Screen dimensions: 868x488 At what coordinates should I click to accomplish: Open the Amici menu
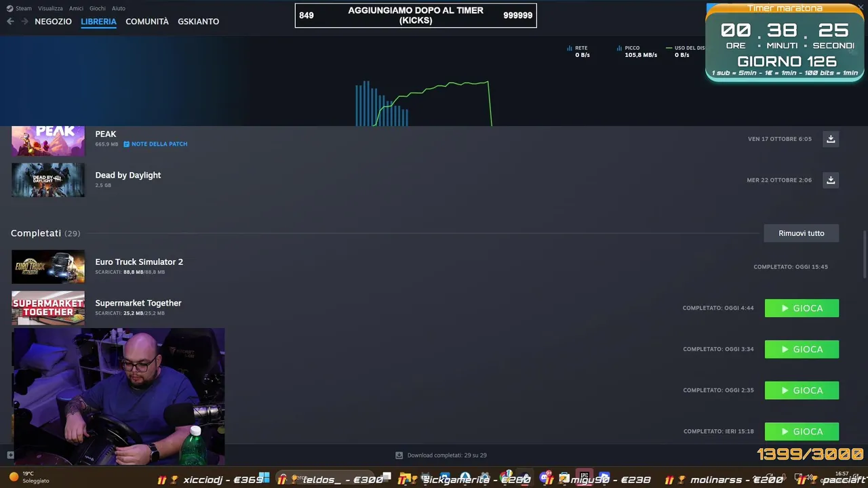tap(76, 8)
